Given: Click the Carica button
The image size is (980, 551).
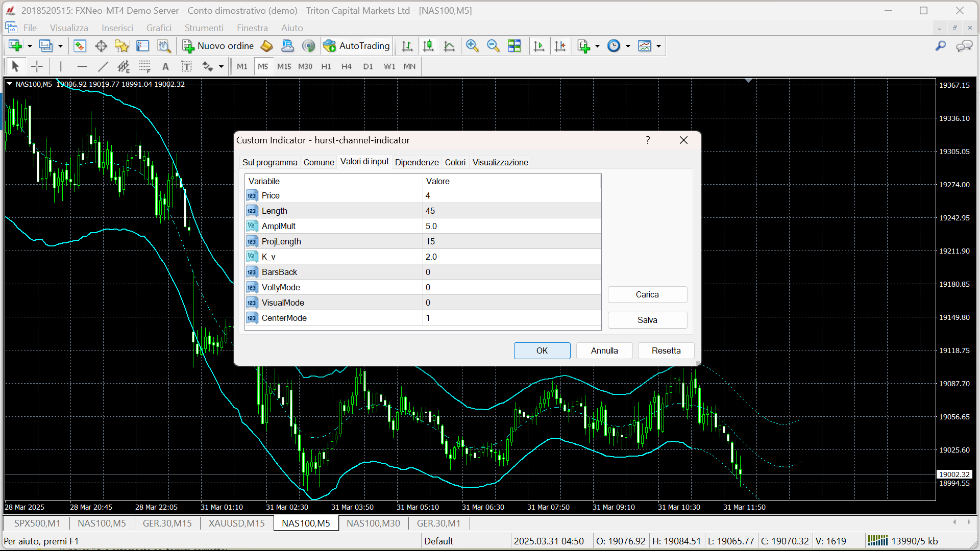Looking at the screenshot, I should [647, 294].
